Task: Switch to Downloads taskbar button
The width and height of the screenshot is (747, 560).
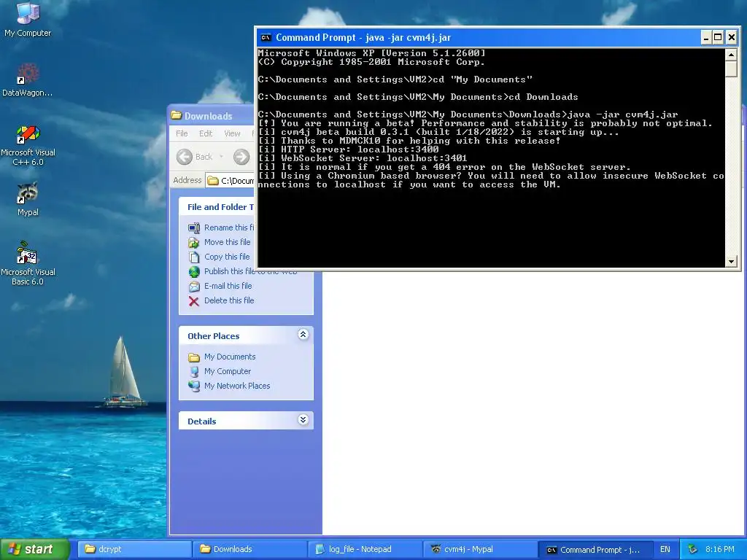Action: (249, 549)
